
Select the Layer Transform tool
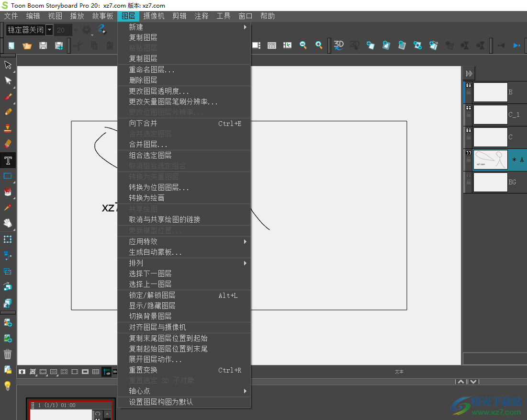coord(8,239)
